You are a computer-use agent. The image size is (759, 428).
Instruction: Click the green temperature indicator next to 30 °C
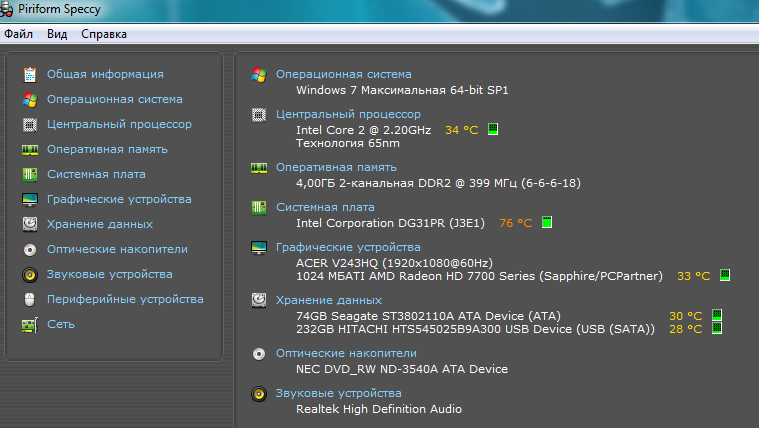tap(717, 315)
